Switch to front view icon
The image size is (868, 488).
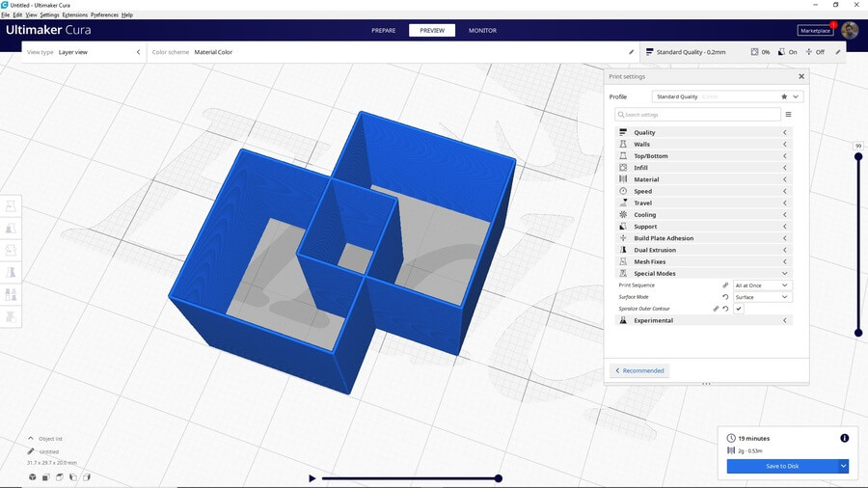tap(46, 477)
